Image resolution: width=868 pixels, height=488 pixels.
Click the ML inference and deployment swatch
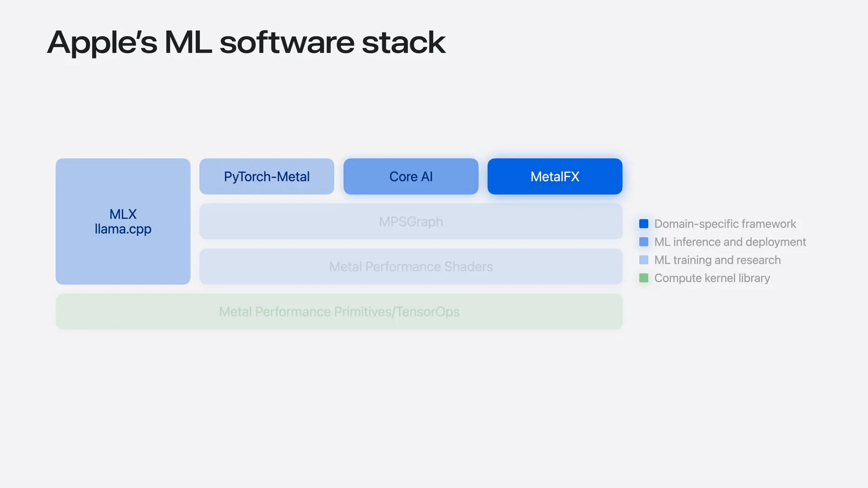(x=644, y=242)
